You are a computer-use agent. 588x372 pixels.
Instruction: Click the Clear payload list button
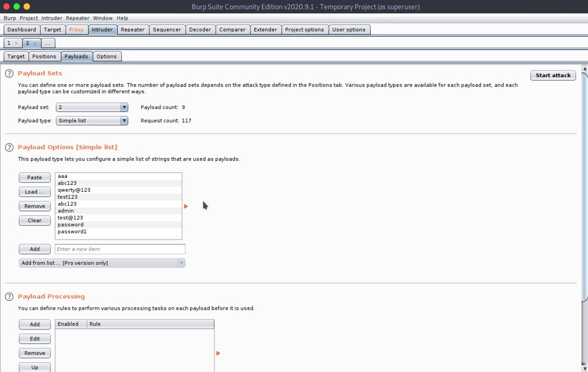pyautogui.click(x=34, y=220)
